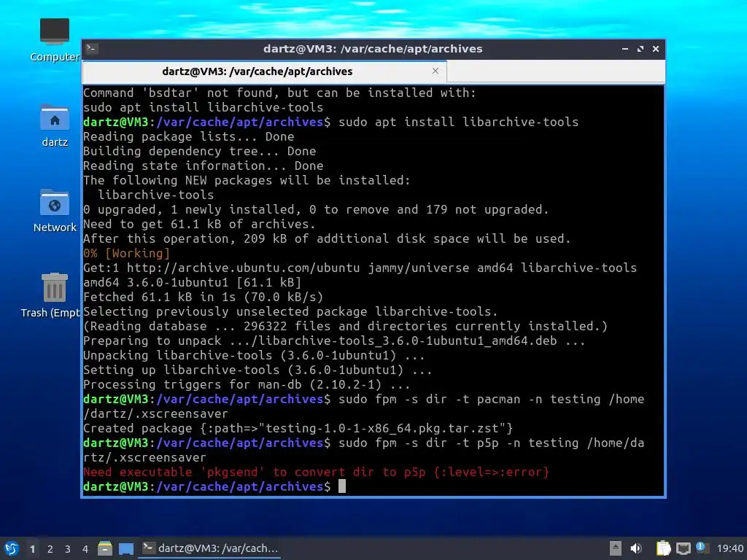Click the terminal title bar text
Viewport: 747px width, 560px height.
[373, 49]
